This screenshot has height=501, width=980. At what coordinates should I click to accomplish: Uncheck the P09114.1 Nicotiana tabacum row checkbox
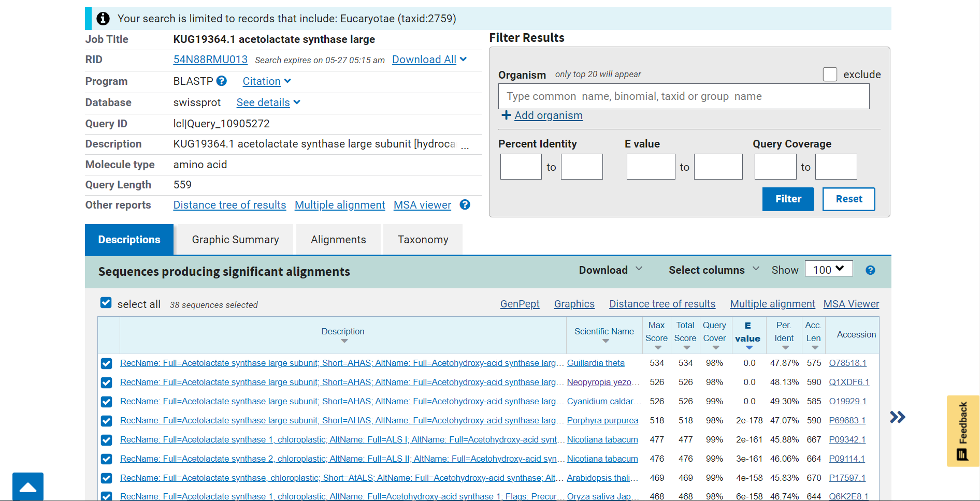(106, 459)
